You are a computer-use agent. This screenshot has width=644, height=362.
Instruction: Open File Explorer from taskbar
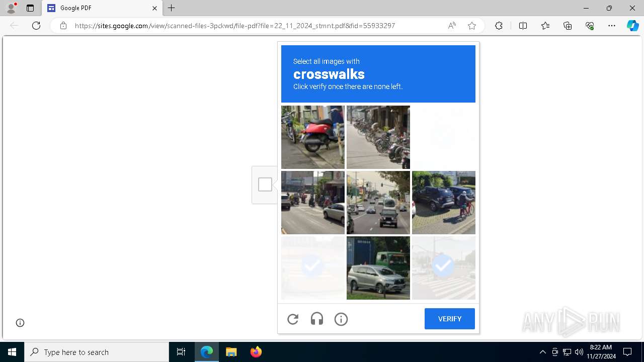coord(231,352)
